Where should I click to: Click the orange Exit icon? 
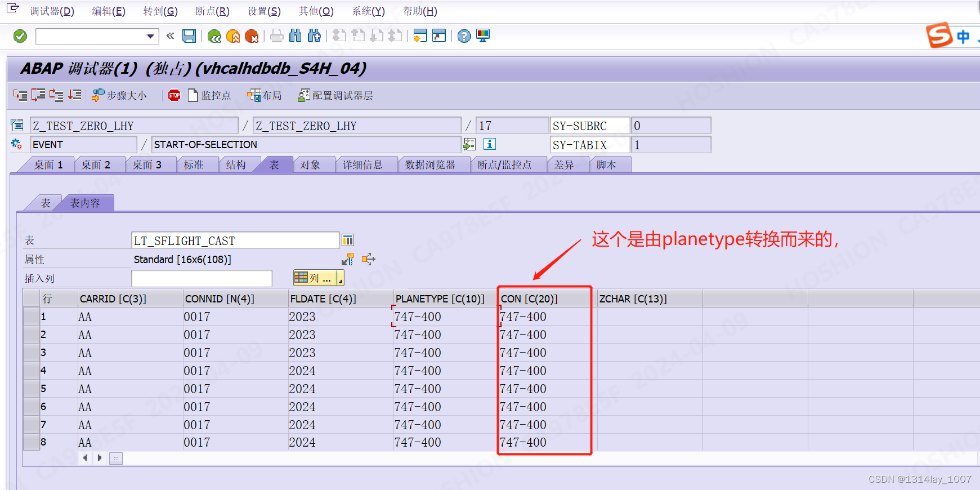[233, 36]
